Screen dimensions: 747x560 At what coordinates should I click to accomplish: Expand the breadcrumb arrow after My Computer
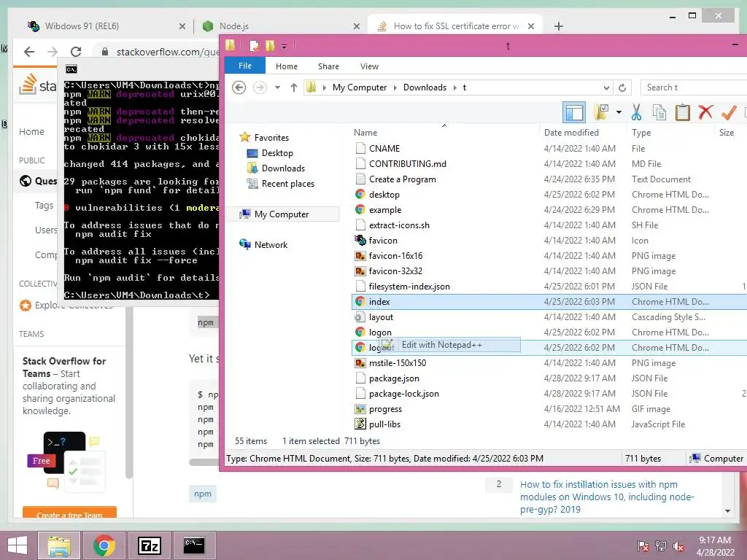point(395,87)
